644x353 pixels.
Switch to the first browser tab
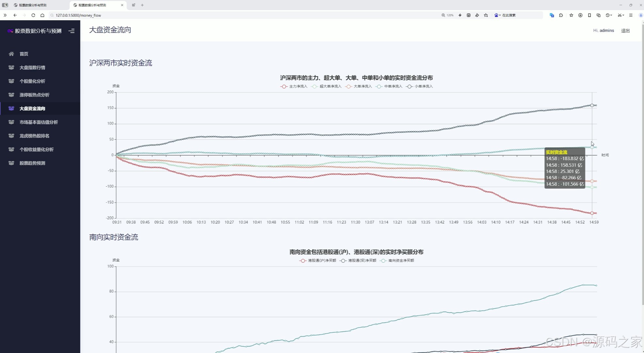[33, 5]
